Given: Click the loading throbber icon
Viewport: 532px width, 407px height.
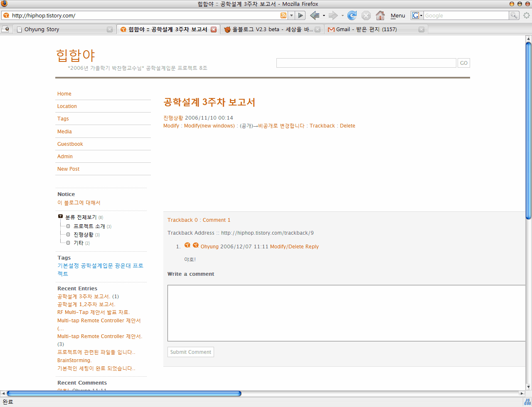Looking at the screenshot, I should 527,15.
